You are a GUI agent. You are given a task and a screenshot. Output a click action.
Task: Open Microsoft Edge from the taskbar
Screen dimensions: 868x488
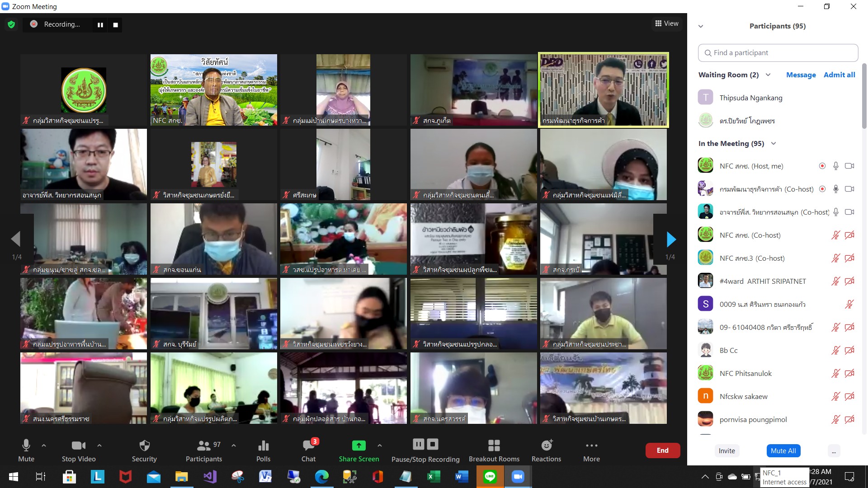click(x=322, y=477)
